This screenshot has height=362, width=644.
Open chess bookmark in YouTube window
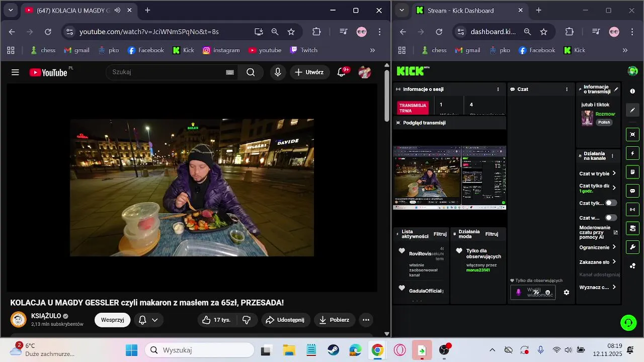pos(43,50)
